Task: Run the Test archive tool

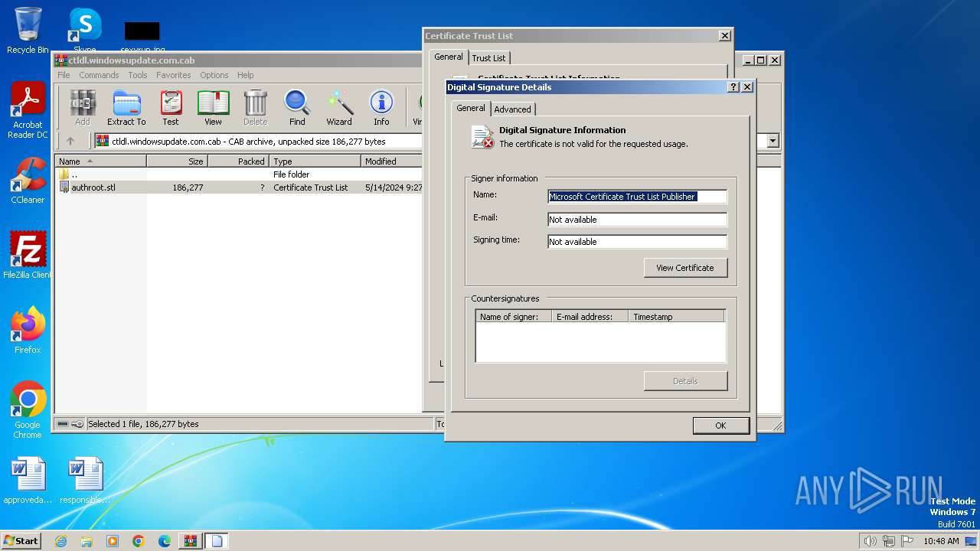Action: (x=171, y=108)
